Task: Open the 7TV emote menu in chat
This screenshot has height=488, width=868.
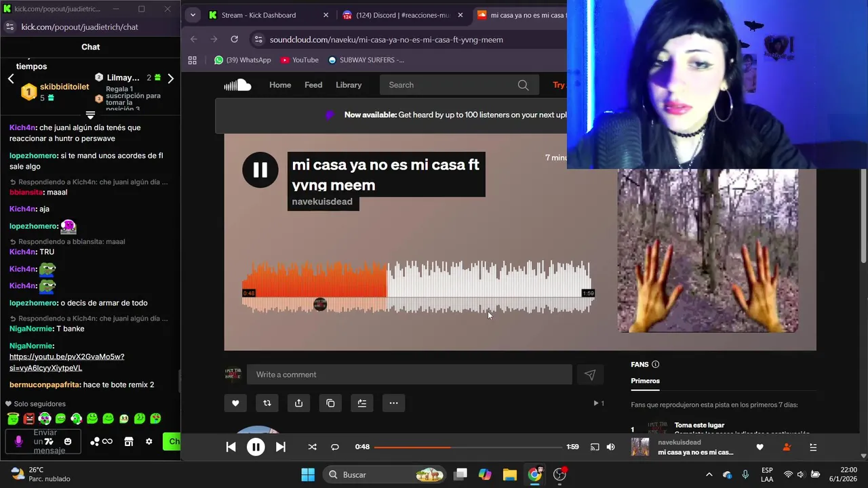Action: 49,441
